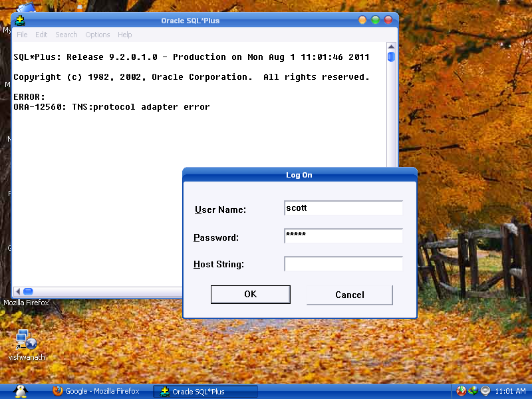Close SQL*Plus with red button
532x399 pixels.
[388, 20]
